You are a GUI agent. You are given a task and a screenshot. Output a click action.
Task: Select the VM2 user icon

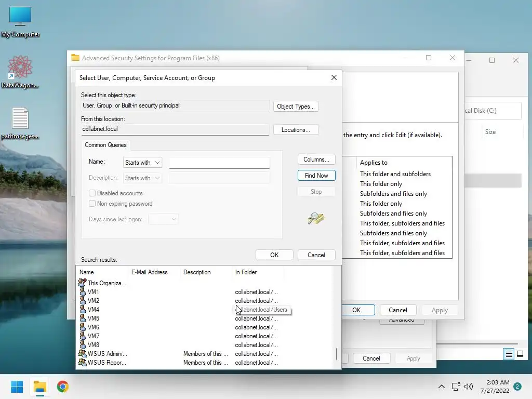click(83, 300)
